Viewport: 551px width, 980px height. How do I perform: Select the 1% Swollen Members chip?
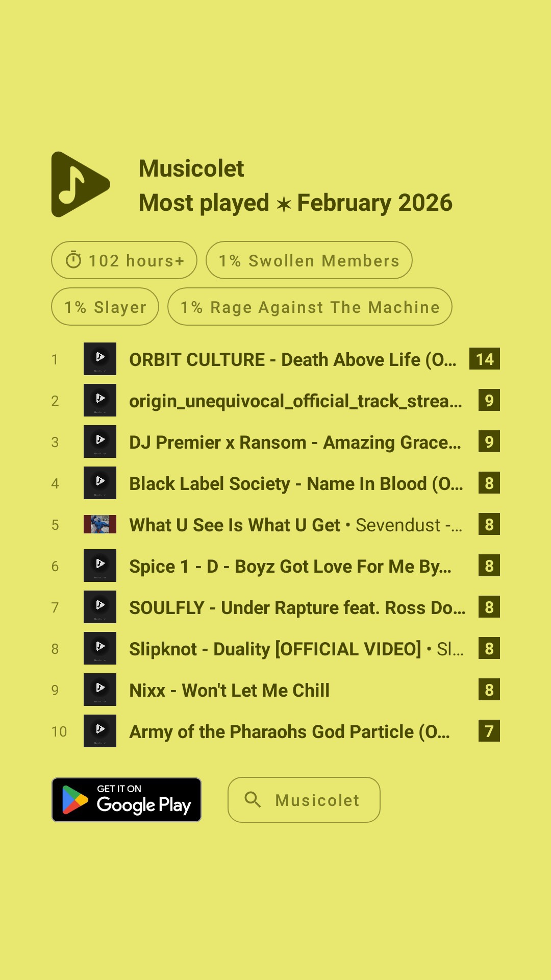coord(309,260)
